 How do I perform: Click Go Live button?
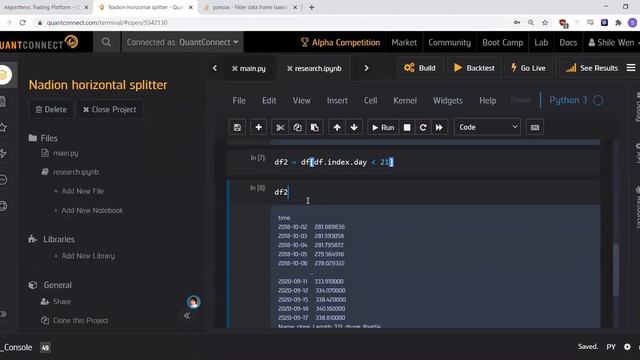click(528, 68)
